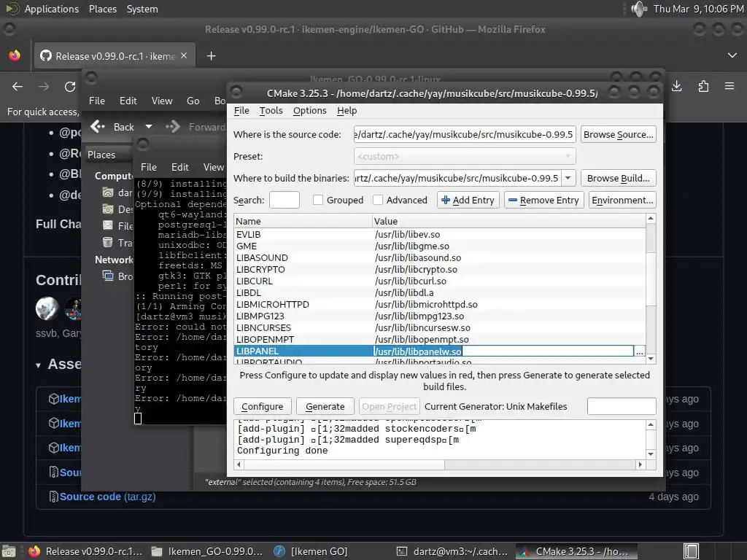
Task: Open Firefox list all tabs chevron
Action: click(732, 55)
